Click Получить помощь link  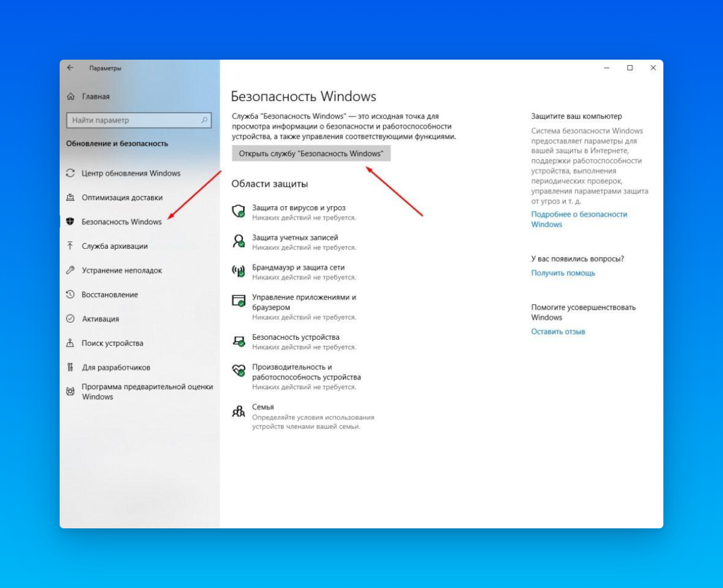tap(563, 273)
